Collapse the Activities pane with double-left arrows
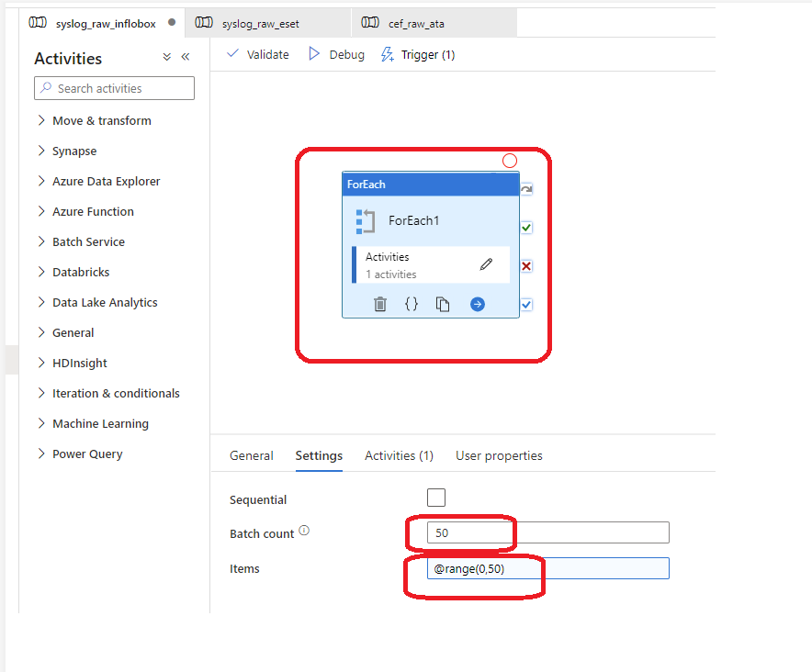Viewport: 812px width, 672px height. click(186, 57)
